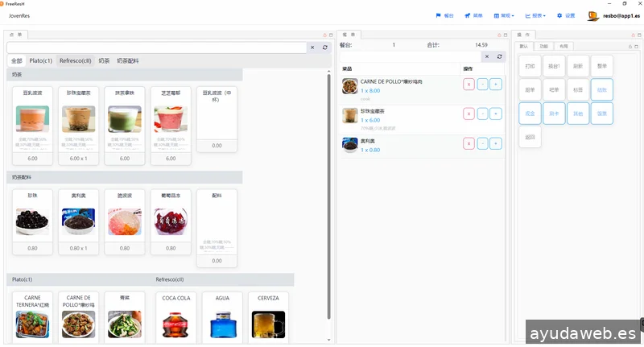Decrease 奥利奥 order quantity

point(482,143)
